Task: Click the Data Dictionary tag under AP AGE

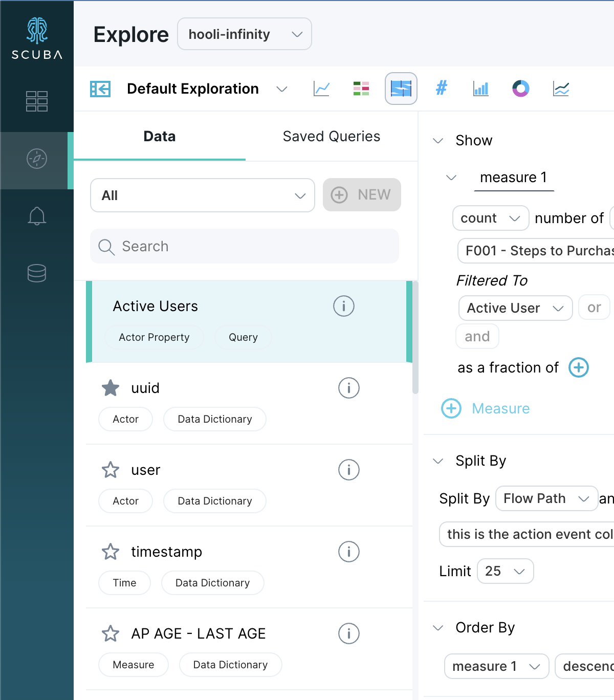Action: pyautogui.click(x=230, y=665)
